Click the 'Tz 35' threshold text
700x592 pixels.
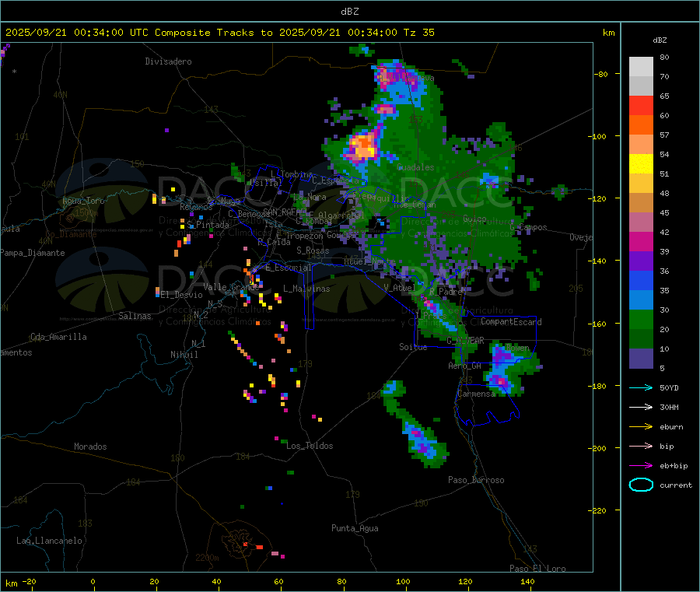(x=419, y=33)
